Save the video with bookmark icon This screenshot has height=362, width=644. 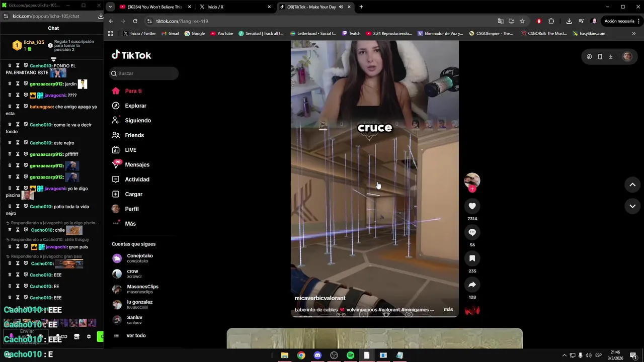[472, 258]
